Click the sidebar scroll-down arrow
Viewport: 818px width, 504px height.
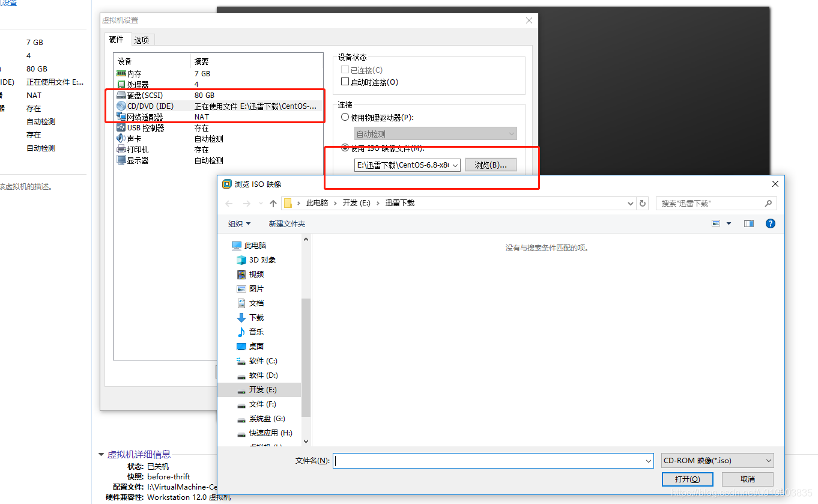(306, 442)
